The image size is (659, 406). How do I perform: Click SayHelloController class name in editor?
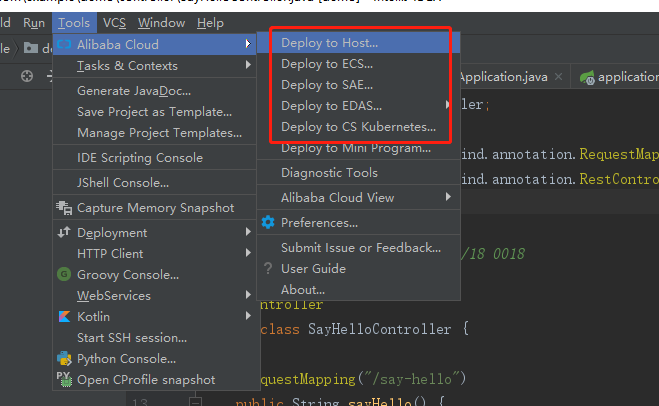pos(380,329)
